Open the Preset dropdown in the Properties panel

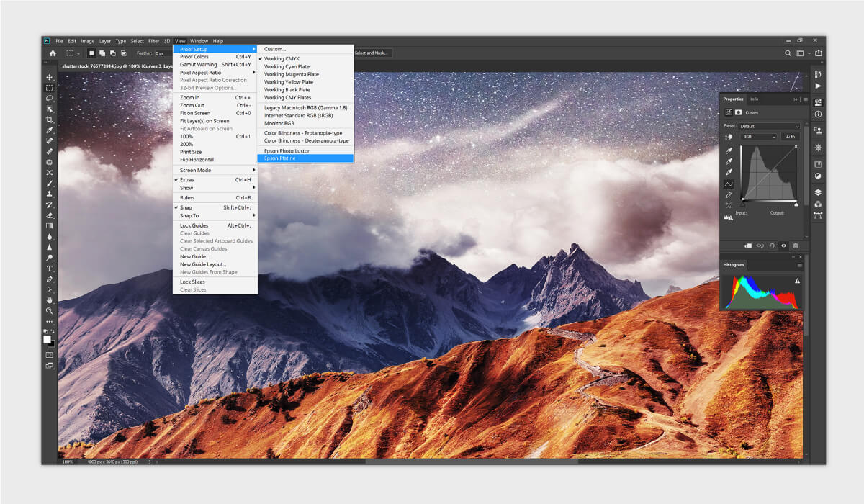coord(768,126)
